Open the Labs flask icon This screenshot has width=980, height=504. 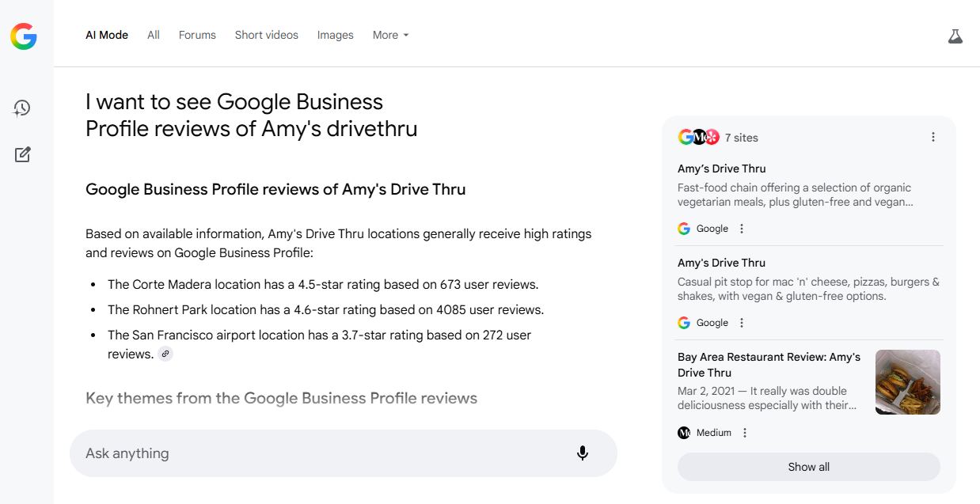click(955, 36)
